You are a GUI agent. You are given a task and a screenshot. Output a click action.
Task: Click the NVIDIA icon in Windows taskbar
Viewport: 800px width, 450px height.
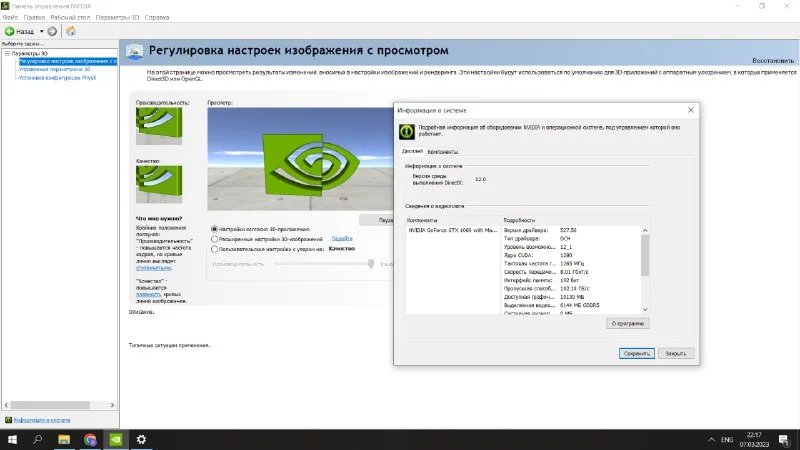point(115,438)
